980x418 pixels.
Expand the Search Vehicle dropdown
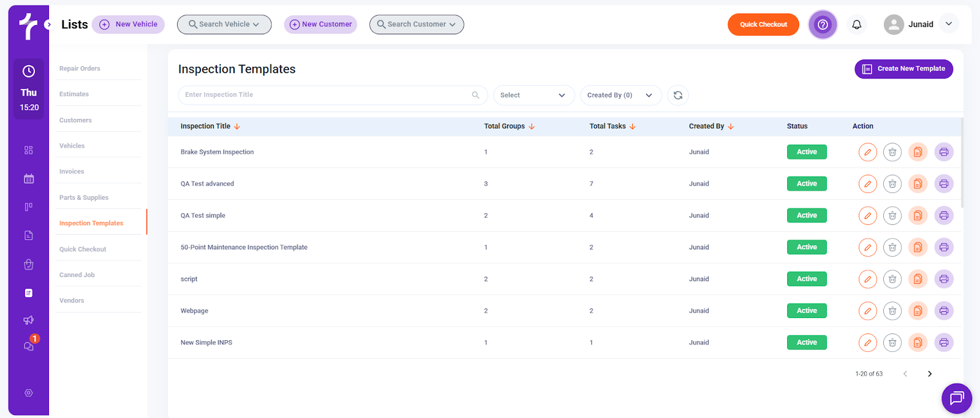[224, 25]
